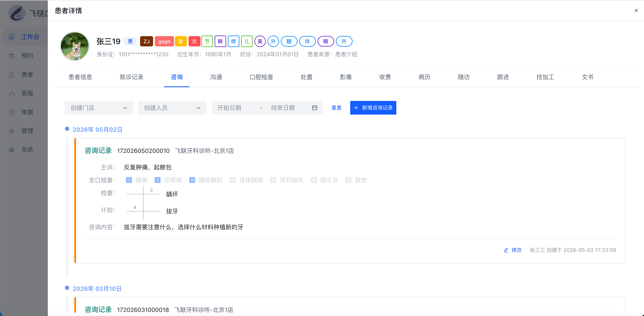Click the square purple 畸 tag badge
This screenshot has height=316, width=644.
pos(220,41)
